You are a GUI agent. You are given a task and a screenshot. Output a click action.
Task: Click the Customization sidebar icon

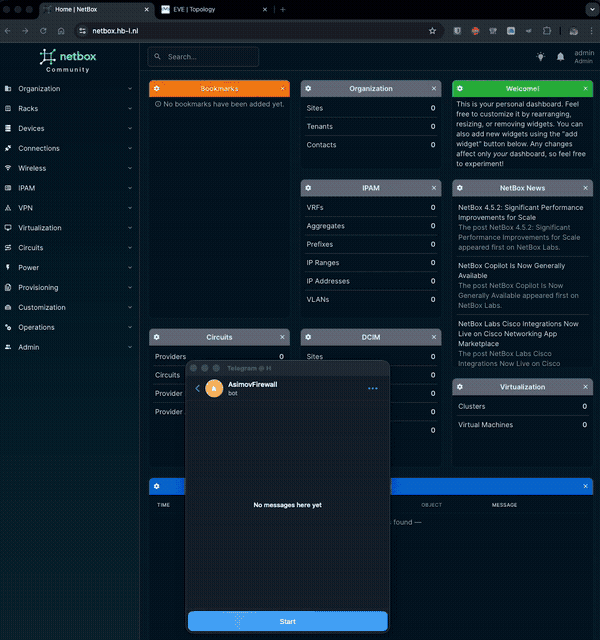coord(8,307)
